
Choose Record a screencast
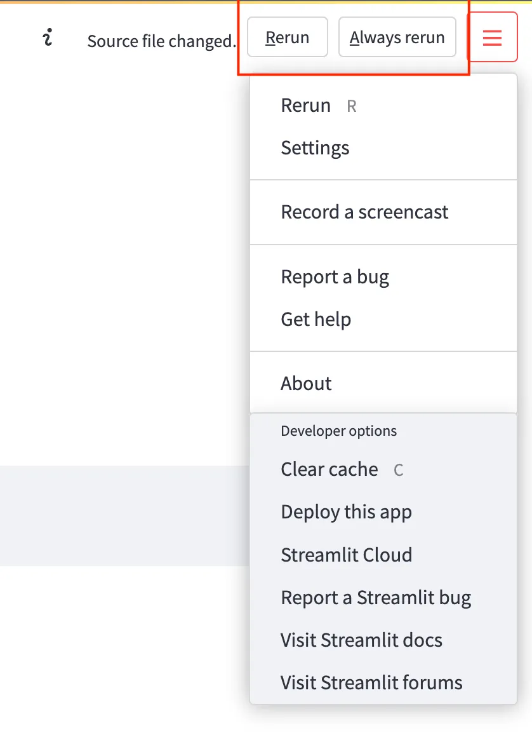coord(364,212)
